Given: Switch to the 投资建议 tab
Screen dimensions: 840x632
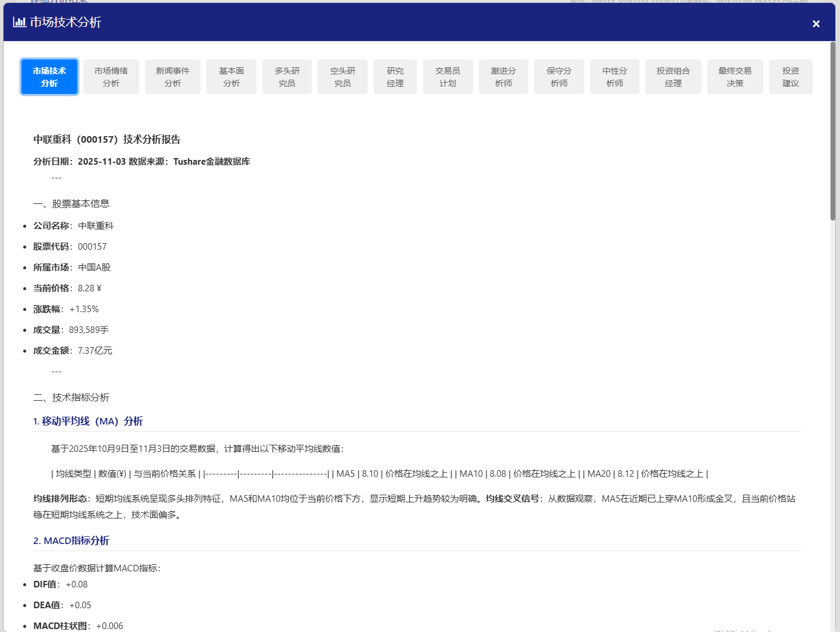Looking at the screenshot, I should click(791, 76).
